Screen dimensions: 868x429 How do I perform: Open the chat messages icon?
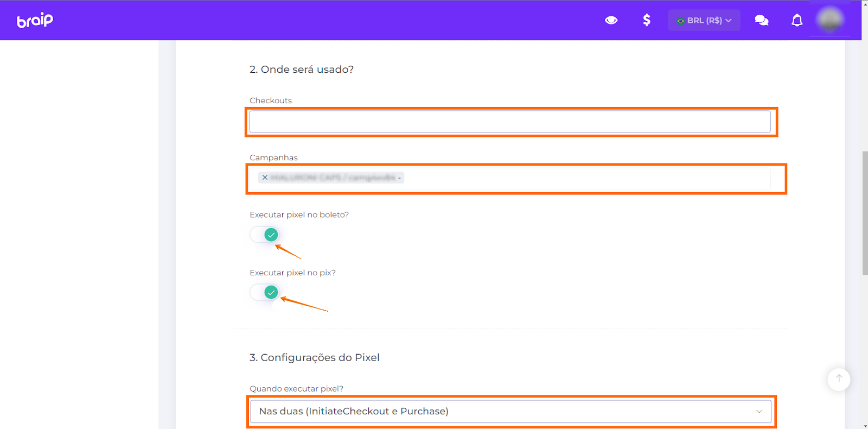761,20
